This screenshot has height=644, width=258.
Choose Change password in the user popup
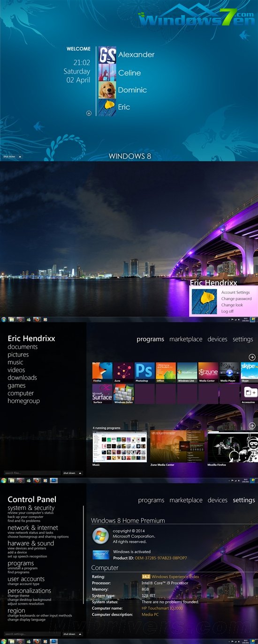click(x=236, y=298)
